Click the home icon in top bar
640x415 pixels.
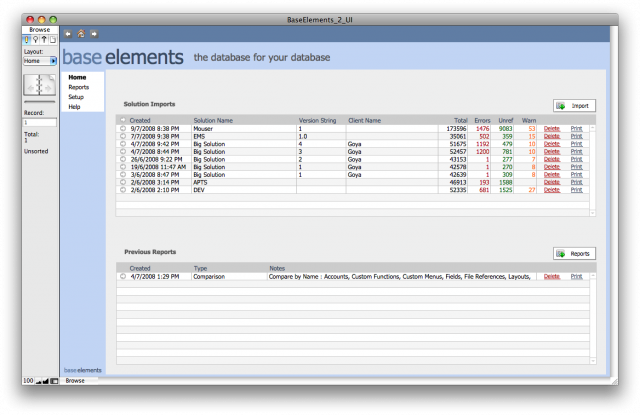81,34
